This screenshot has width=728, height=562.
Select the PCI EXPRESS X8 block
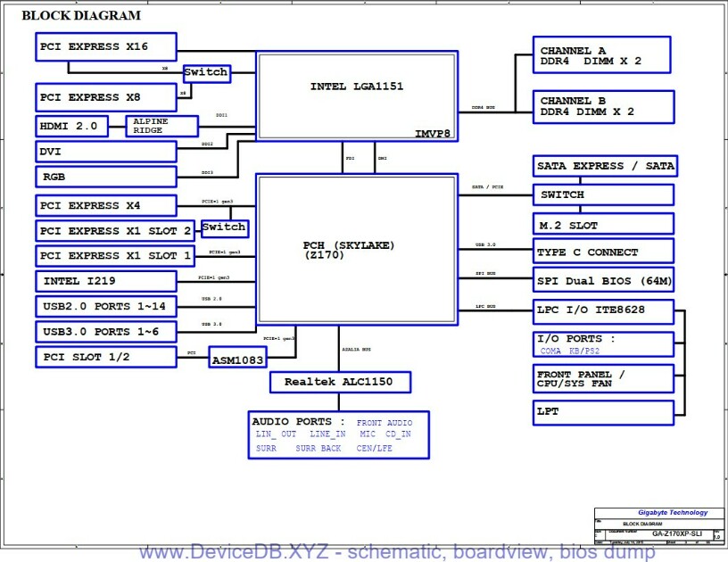click(x=106, y=97)
